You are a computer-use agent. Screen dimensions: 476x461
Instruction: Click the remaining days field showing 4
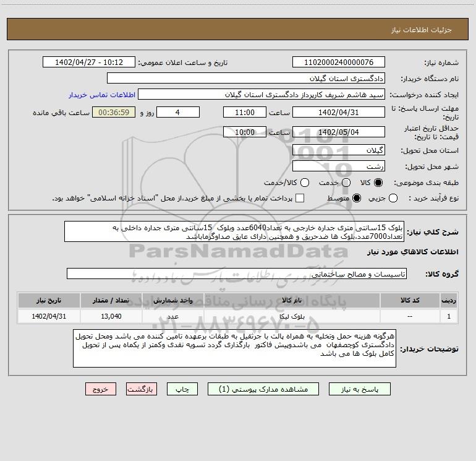click(178, 112)
